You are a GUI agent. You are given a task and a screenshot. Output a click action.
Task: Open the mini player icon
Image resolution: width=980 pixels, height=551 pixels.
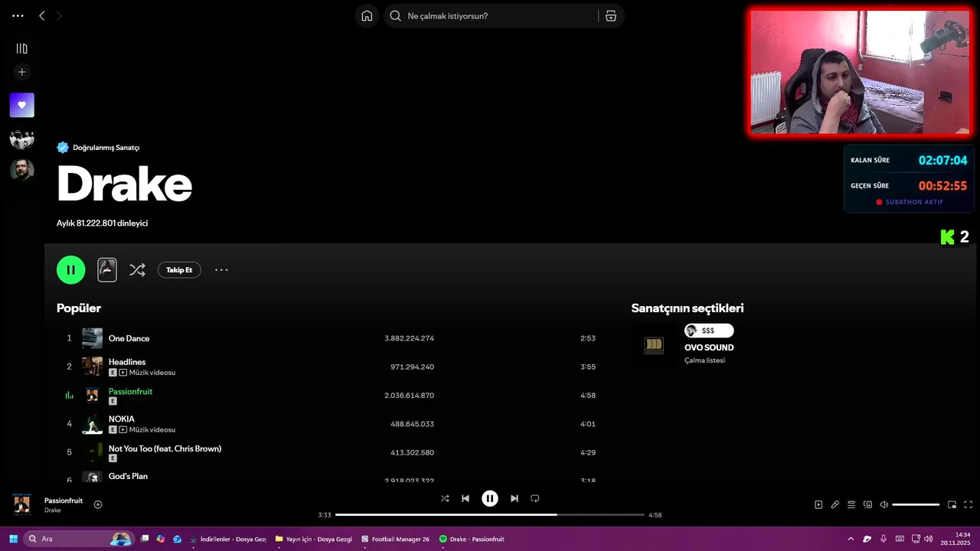(952, 504)
